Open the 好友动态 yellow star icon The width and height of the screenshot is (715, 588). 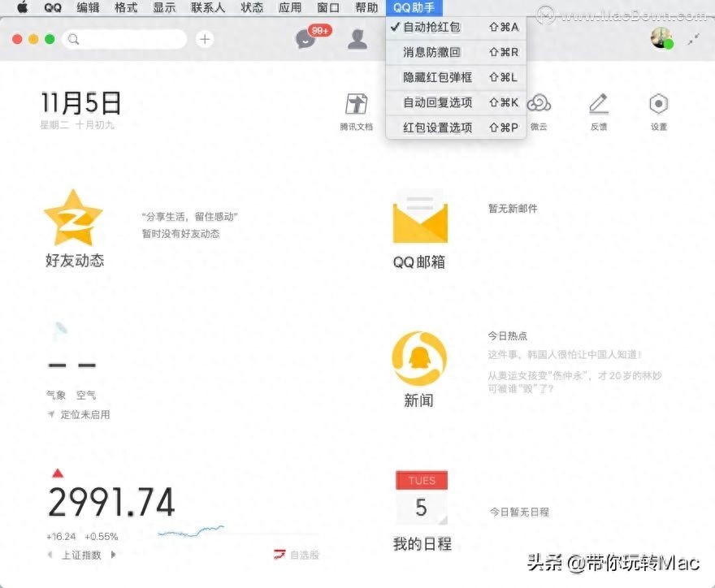73,218
